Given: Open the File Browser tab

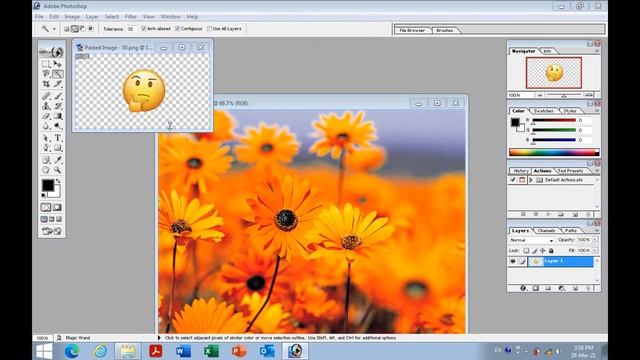Looking at the screenshot, I should coord(412,30).
